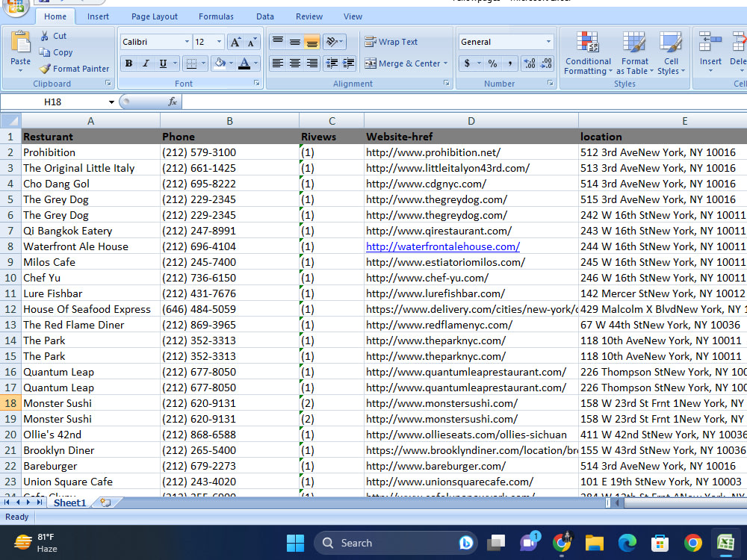Image resolution: width=747 pixels, height=560 pixels.
Task: Center text horizontally
Action: pyautogui.click(x=295, y=63)
